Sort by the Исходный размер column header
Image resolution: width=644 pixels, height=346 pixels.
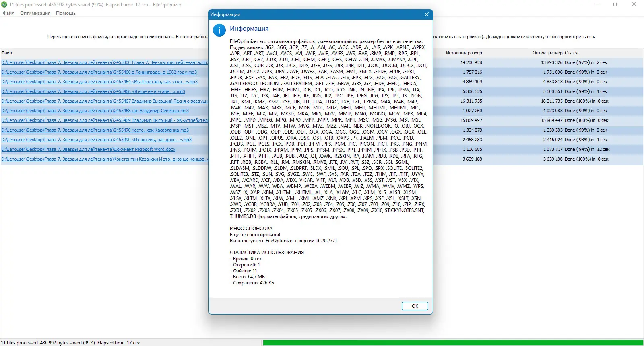point(464,53)
